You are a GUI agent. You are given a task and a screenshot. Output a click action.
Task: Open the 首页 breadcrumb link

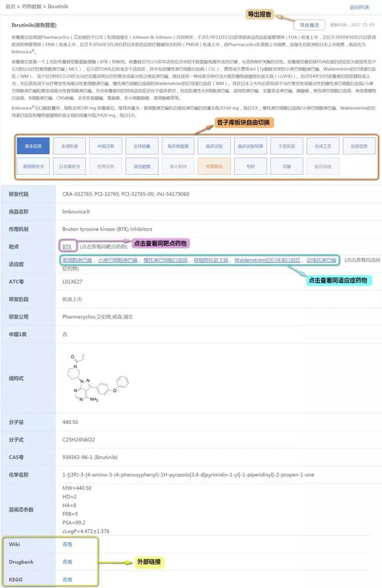click(11, 7)
